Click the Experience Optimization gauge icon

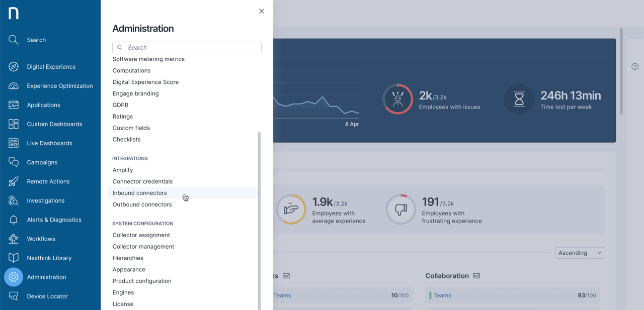coord(14,86)
